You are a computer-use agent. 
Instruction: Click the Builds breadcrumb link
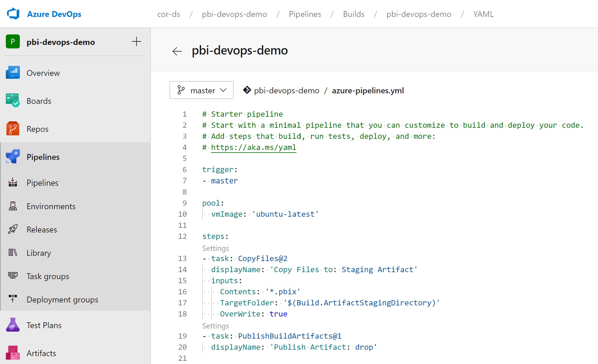(x=354, y=14)
